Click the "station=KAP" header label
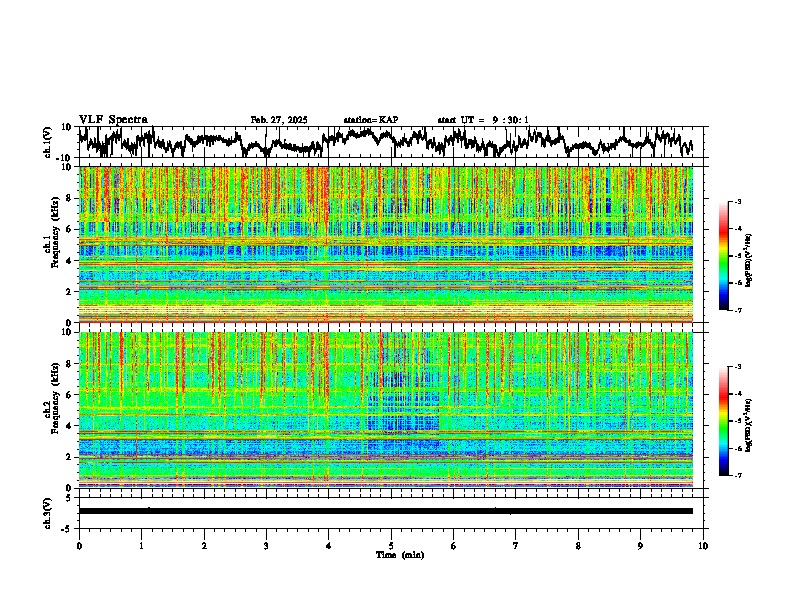Screen dimensions: 792x612 370,120
